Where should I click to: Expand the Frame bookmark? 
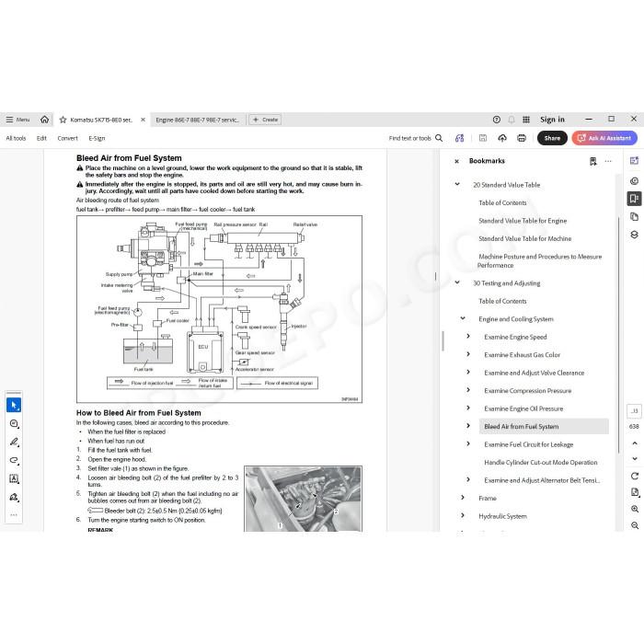tap(463, 498)
